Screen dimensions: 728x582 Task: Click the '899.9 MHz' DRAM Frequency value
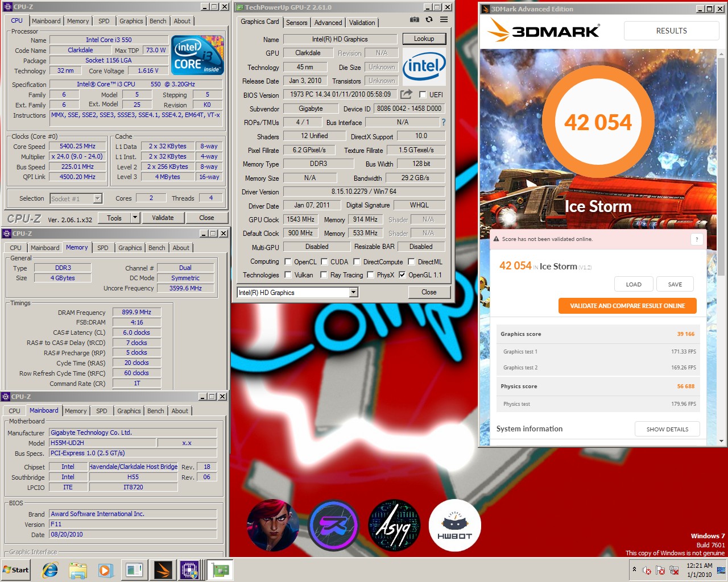[136, 312]
